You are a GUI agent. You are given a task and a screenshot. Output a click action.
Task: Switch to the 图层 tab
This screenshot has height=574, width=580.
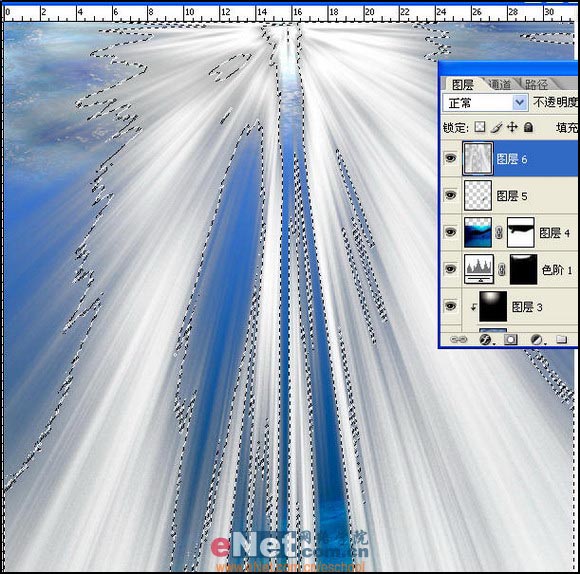pyautogui.click(x=462, y=85)
